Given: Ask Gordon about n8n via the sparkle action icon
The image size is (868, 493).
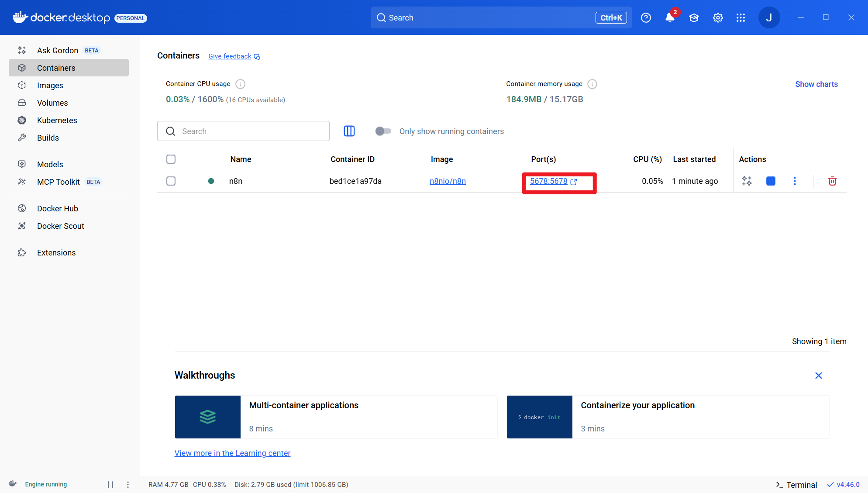Looking at the screenshot, I should point(747,181).
